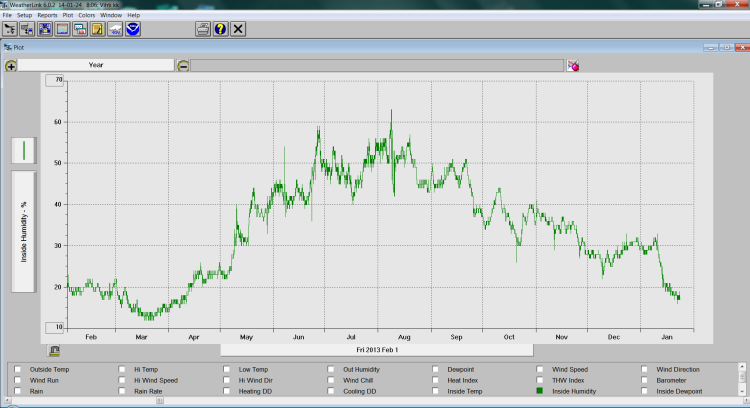Click the pink ball icon above the graph
The image size is (750, 408).
(573, 65)
